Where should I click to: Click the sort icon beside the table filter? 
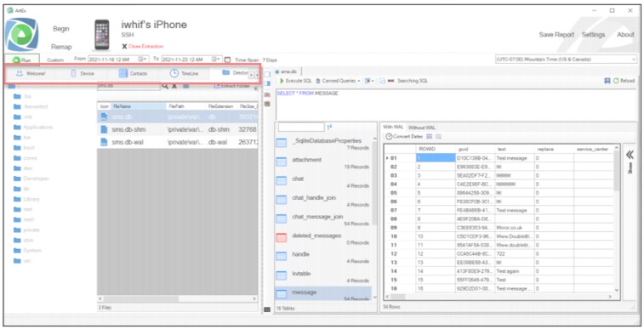click(329, 128)
